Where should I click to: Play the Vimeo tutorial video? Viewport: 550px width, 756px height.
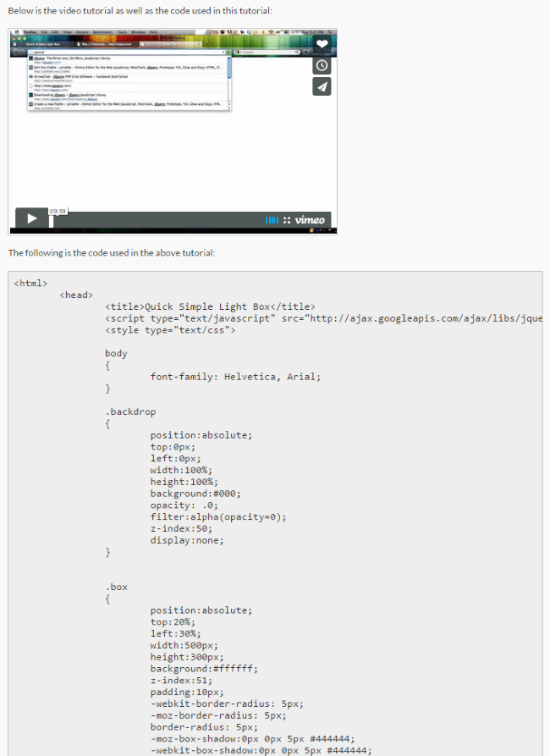click(32, 218)
